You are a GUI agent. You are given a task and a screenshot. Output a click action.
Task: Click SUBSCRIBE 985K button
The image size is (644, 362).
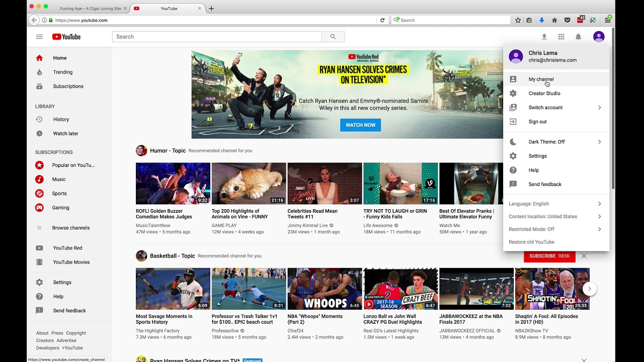[x=549, y=256]
